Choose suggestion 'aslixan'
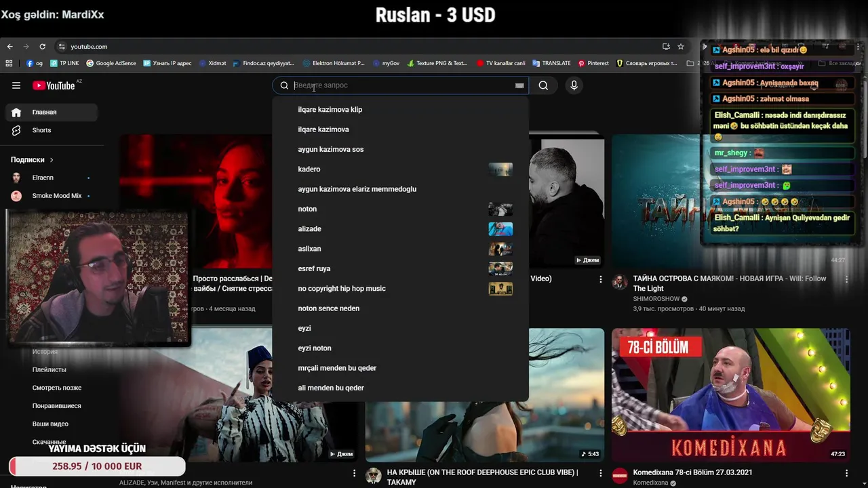Image resolution: width=868 pixels, height=488 pixels. pyautogui.click(x=400, y=249)
